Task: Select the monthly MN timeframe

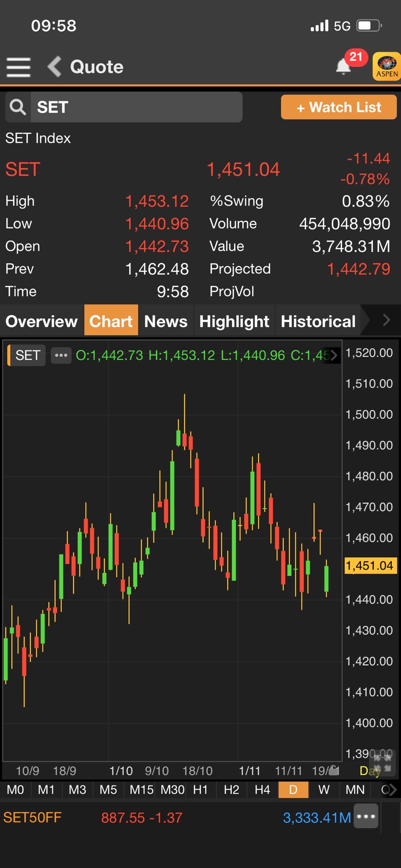Action: tap(355, 790)
